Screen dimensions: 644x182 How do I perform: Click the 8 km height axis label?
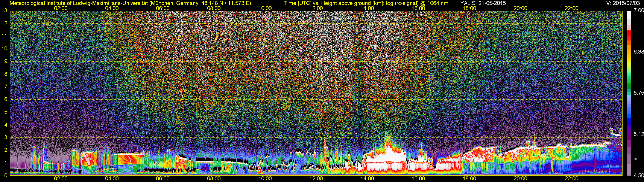6,74
